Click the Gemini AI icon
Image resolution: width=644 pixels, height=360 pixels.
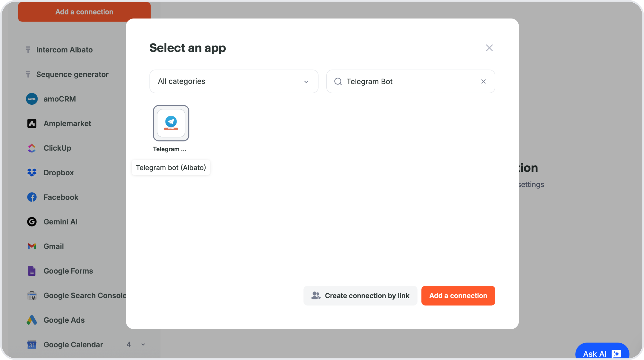click(x=32, y=222)
